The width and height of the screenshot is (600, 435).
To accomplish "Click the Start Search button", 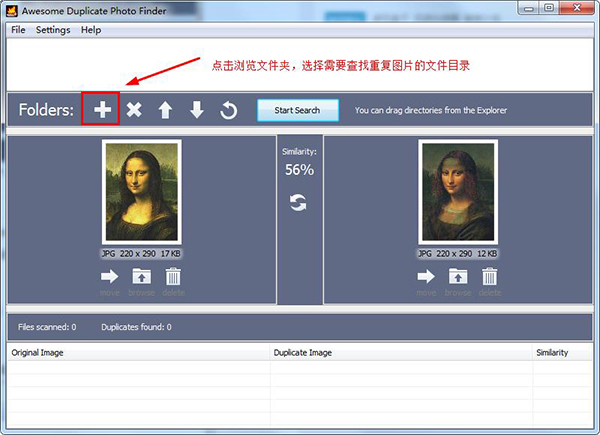I will coord(298,110).
